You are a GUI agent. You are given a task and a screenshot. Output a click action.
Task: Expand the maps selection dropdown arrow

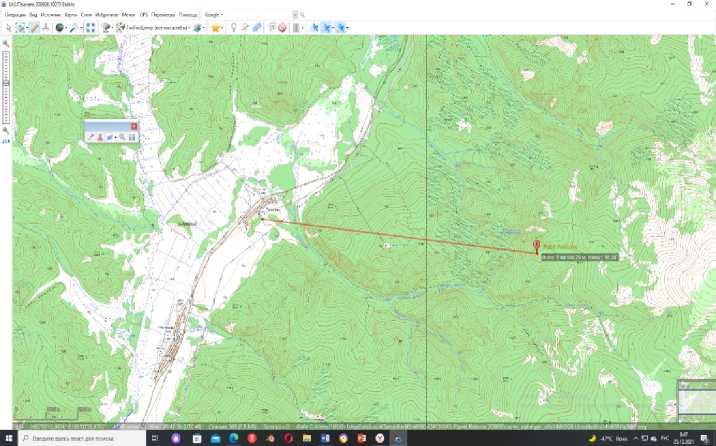pyautogui.click(x=113, y=28)
